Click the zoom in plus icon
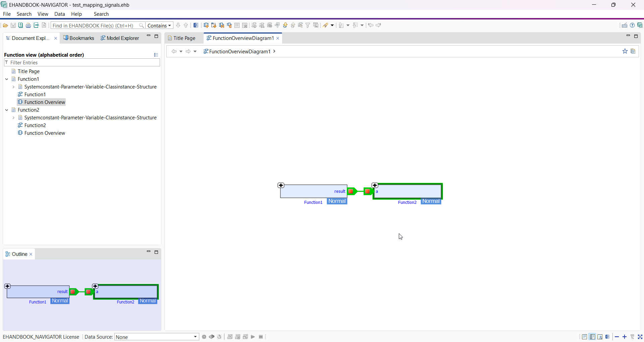The height and width of the screenshot is (342, 644). pyautogui.click(x=625, y=337)
